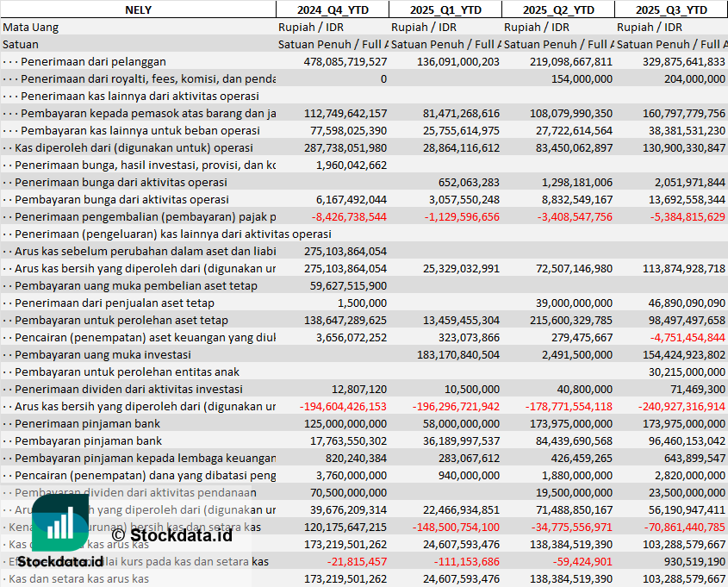Click the Satuan row label
The image size is (728, 587).
[21, 45]
